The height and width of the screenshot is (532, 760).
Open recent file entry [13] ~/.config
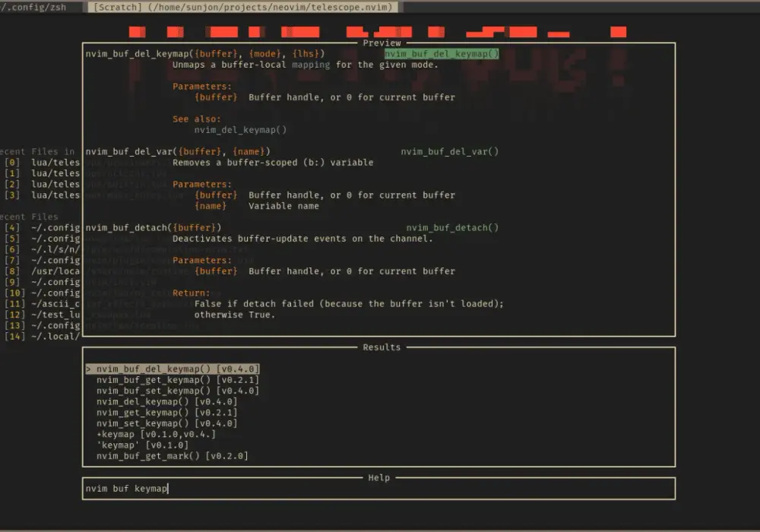point(42,325)
